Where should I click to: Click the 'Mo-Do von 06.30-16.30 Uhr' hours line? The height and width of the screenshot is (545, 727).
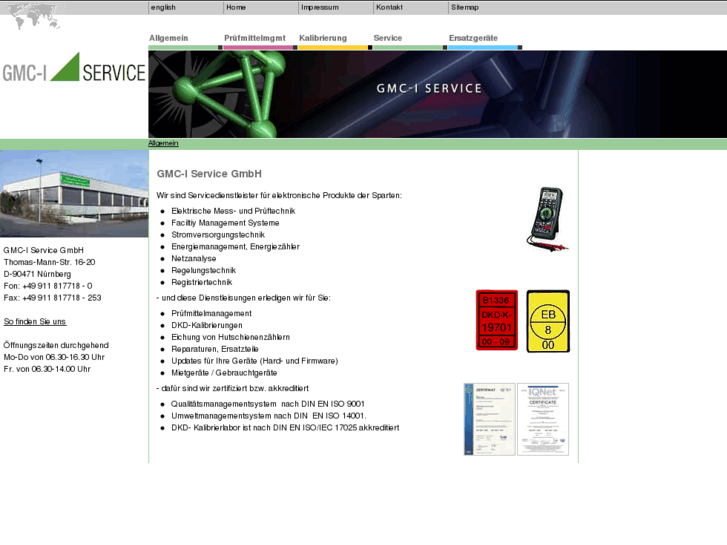click(54, 357)
